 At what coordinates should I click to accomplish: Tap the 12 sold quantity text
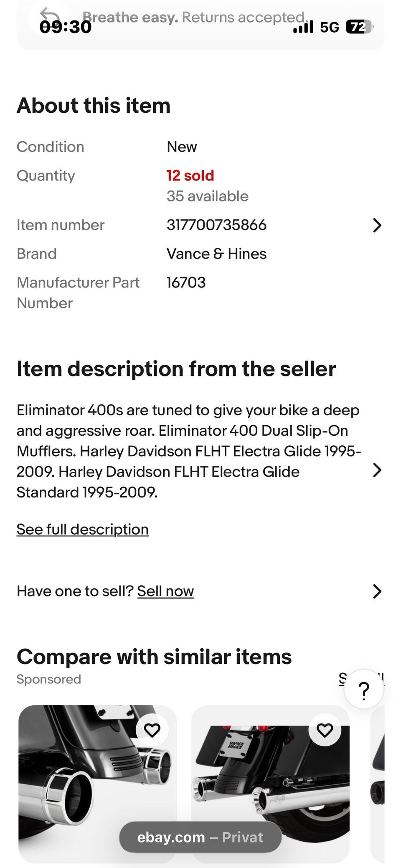(x=190, y=175)
